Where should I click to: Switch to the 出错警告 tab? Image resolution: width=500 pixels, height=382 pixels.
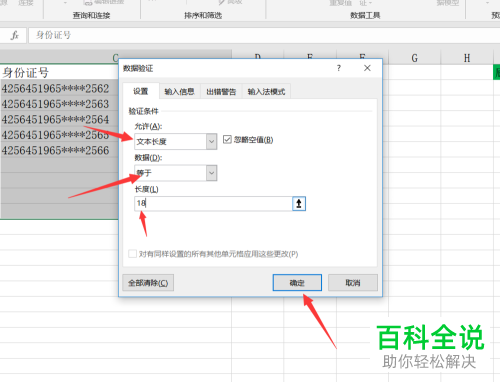[221, 92]
